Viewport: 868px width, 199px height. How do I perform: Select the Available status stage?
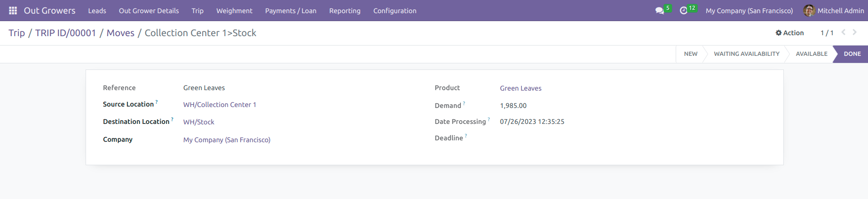(811, 54)
